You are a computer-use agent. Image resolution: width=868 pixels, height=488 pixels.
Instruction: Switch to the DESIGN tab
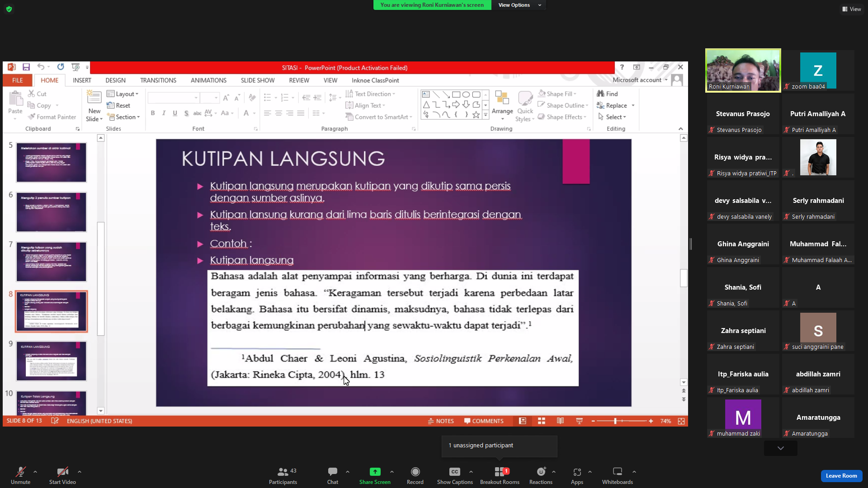tap(115, 80)
